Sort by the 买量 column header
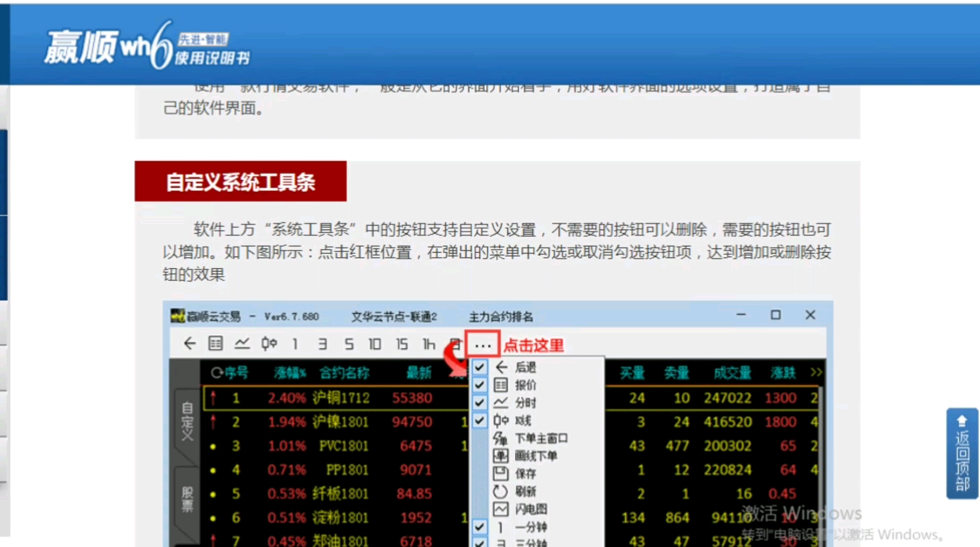This screenshot has height=547, width=980. click(x=632, y=373)
